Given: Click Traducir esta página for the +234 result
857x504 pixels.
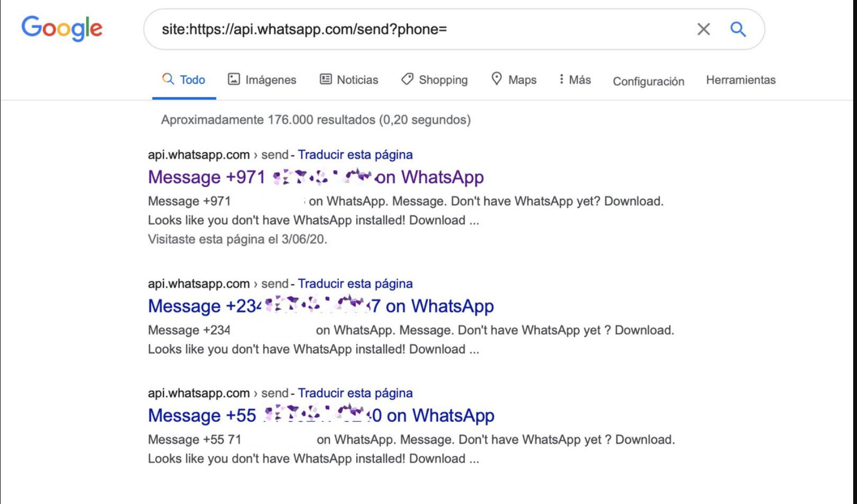Looking at the screenshot, I should coord(355,284).
